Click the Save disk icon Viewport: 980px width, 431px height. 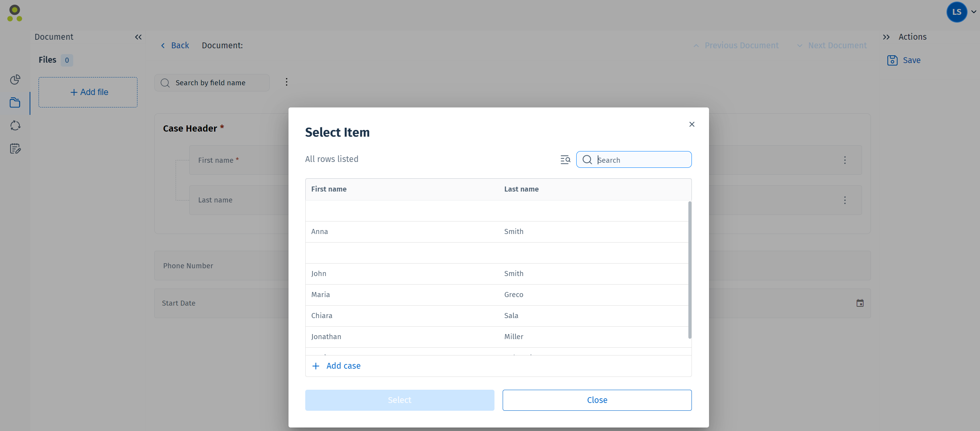[892, 60]
